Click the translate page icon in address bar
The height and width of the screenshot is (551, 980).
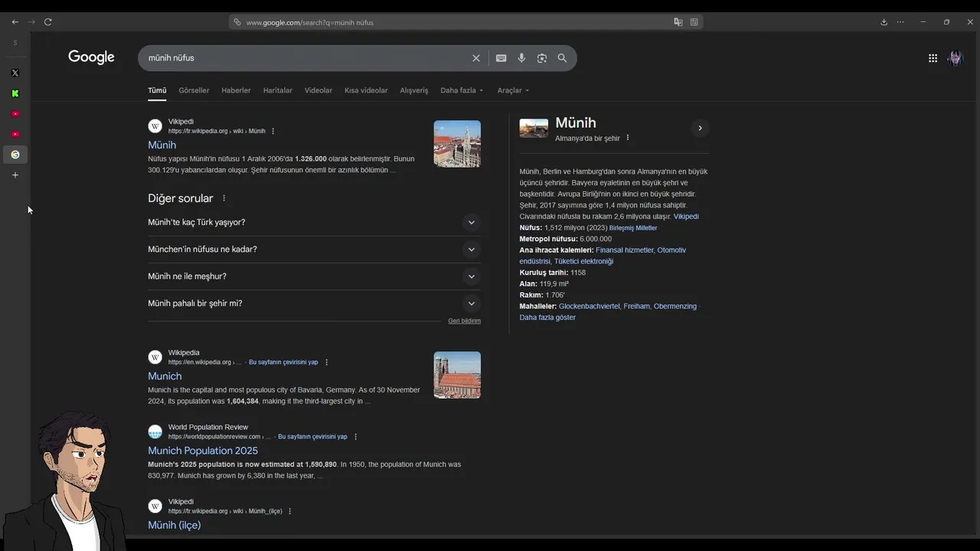(x=678, y=22)
